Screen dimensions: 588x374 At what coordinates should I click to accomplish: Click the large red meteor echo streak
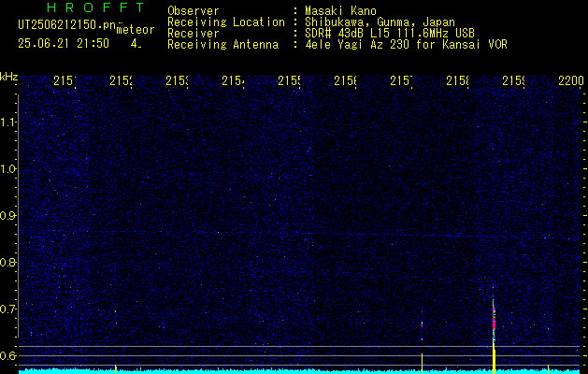tap(494, 318)
